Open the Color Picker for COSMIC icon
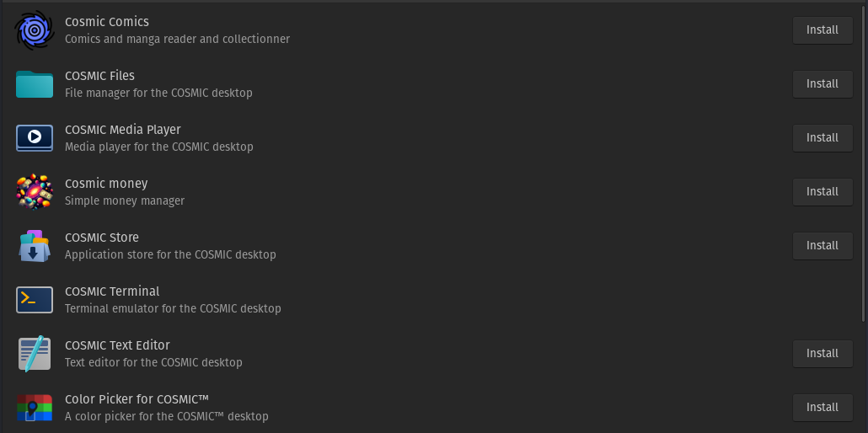Viewport: 868px width, 433px height. pyautogui.click(x=35, y=408)
